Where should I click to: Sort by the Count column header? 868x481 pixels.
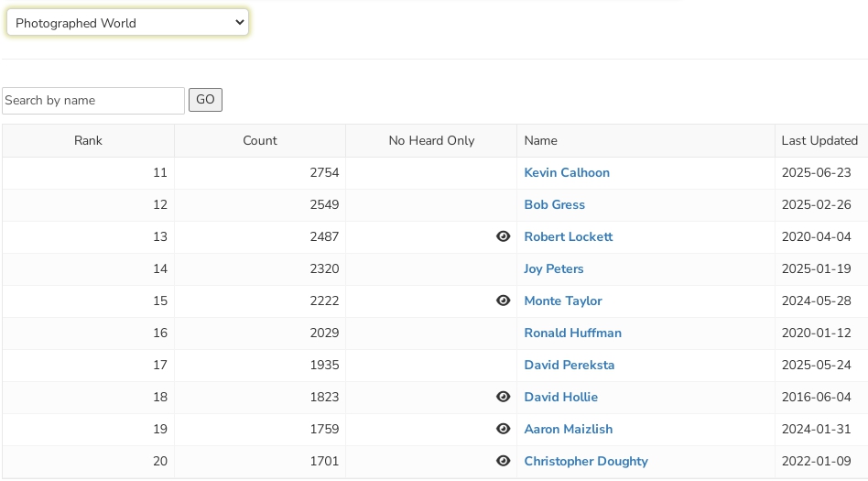(x=260, y=141)
